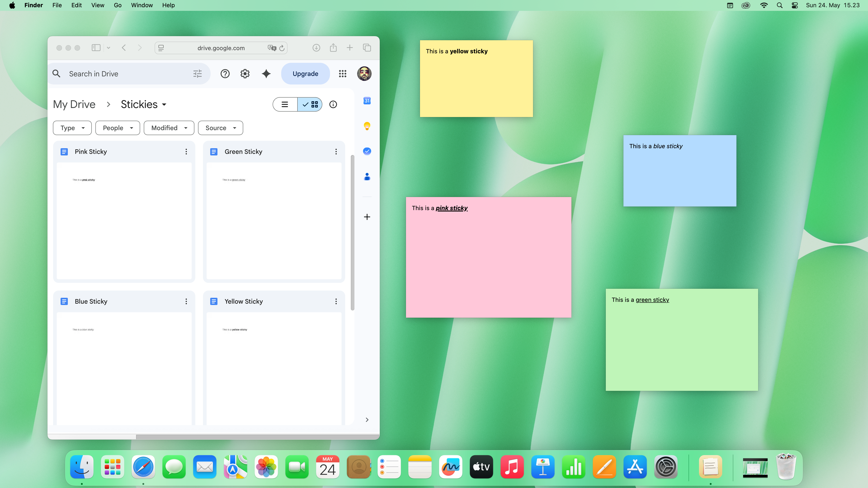
Task: Open Freeform in the Dock
Action: (451, 467)
